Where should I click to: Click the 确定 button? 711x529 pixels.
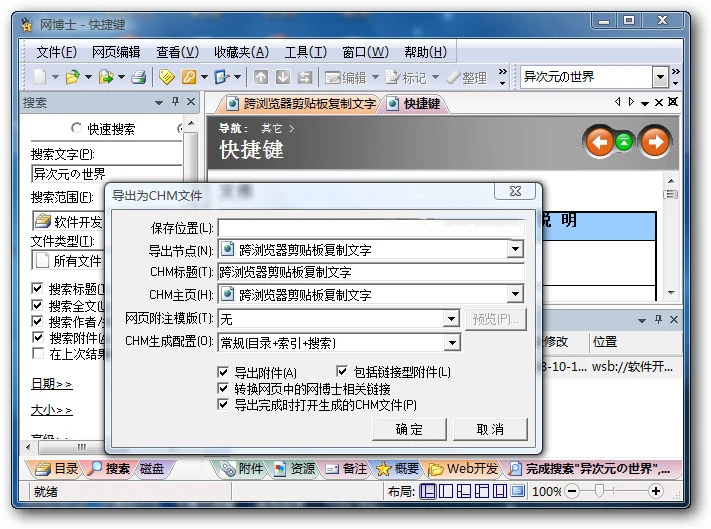(409, 429)
